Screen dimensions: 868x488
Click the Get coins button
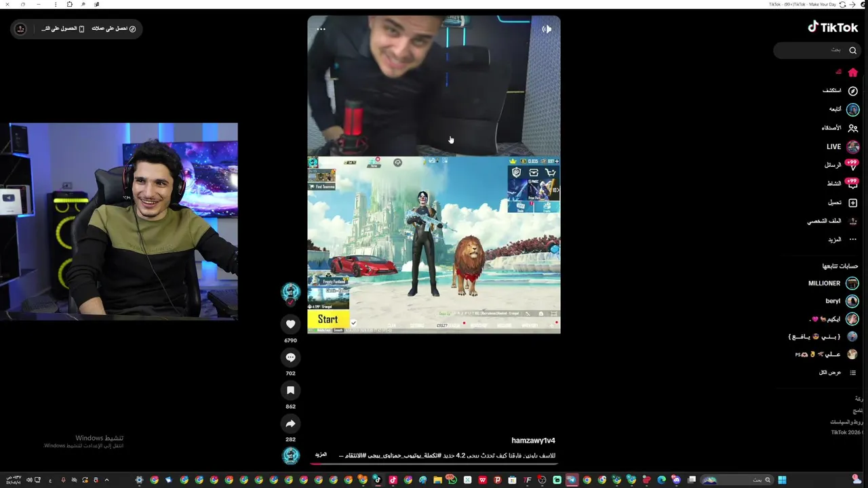click(x=114, y=28)
